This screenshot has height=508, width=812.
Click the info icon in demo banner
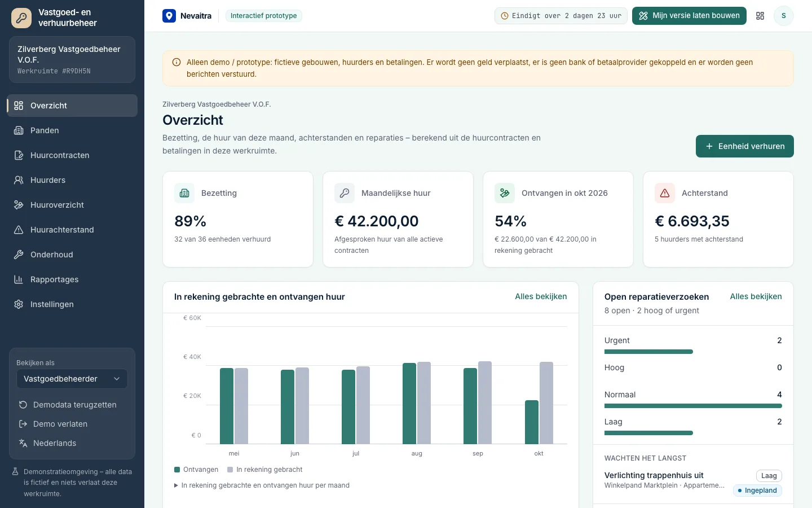coord(176,63)
